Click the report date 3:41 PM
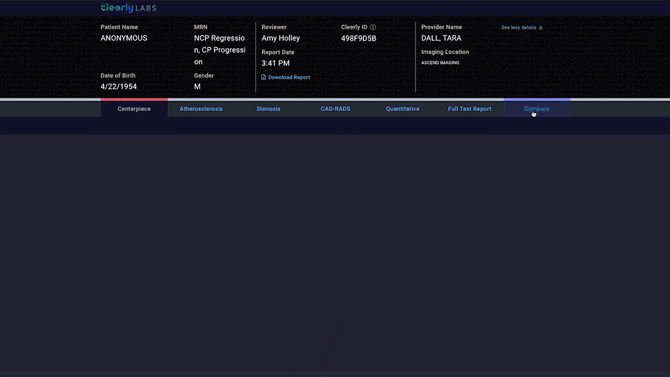The image size is (670, 377). pos(276,63)
